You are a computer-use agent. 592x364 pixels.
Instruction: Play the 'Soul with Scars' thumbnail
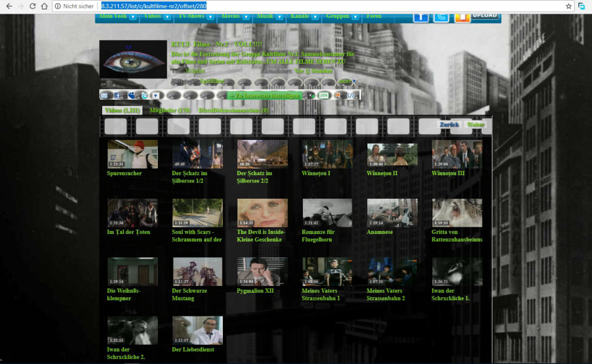point(198,213)
